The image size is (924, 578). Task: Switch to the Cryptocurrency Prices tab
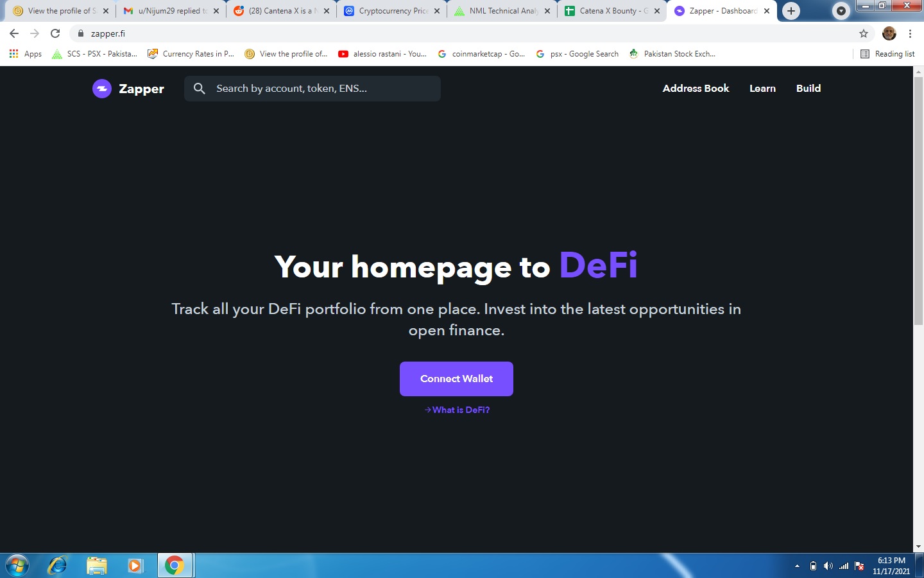[x=392, y=11]
